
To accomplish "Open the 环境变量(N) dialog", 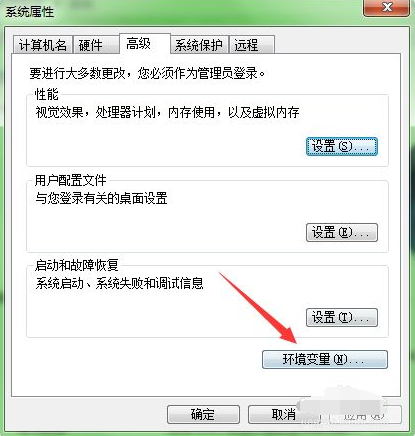I will (x=325, y=359).
